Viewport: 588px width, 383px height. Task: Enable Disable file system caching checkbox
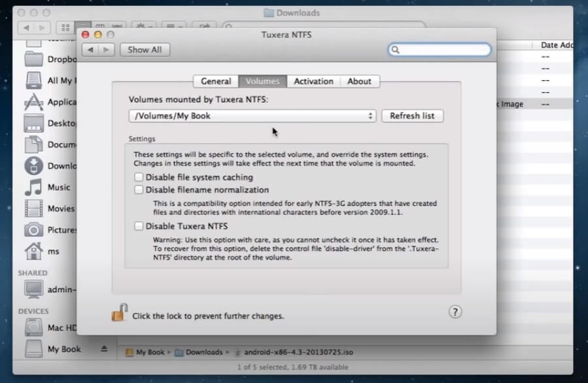click(139, 177)
